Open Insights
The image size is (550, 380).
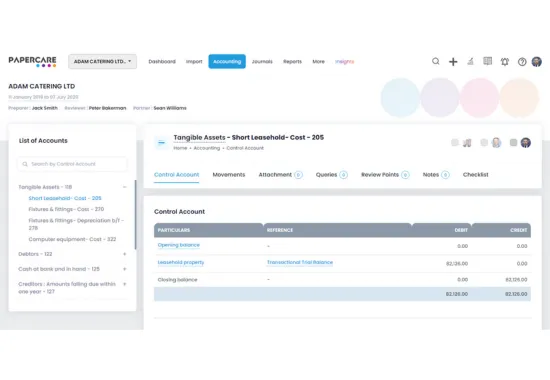click(x=344, y=61)
